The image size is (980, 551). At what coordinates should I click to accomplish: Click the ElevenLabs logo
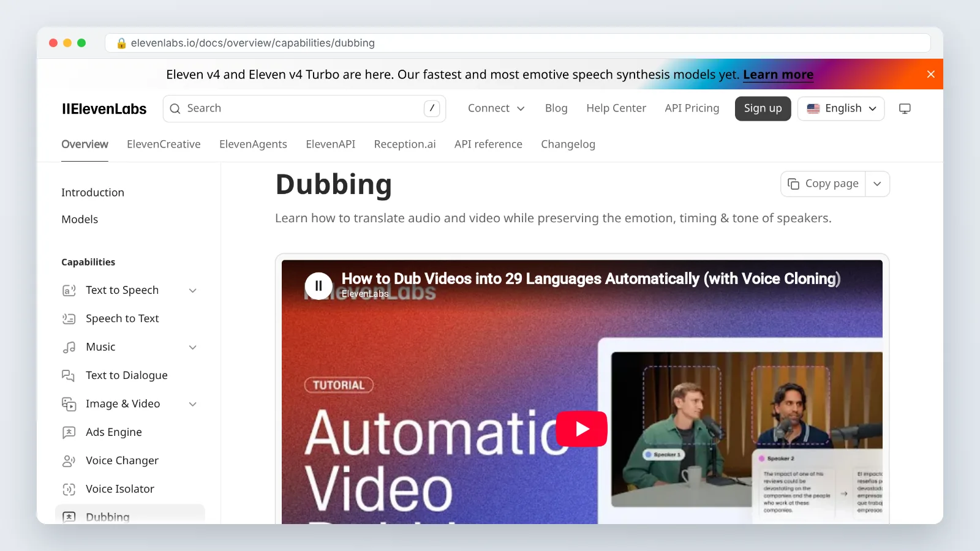tap(104, 109)
